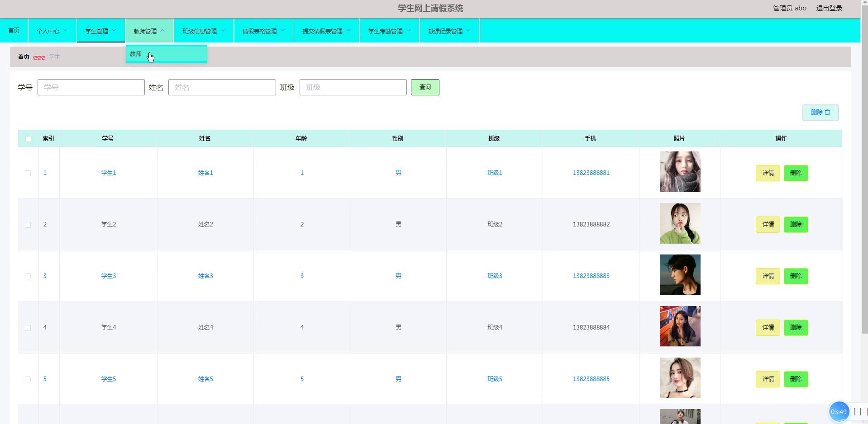The width and height of the screenshot is (868, 424).
Task: Select 教师 from the open submenu
Action: [136, 54]
